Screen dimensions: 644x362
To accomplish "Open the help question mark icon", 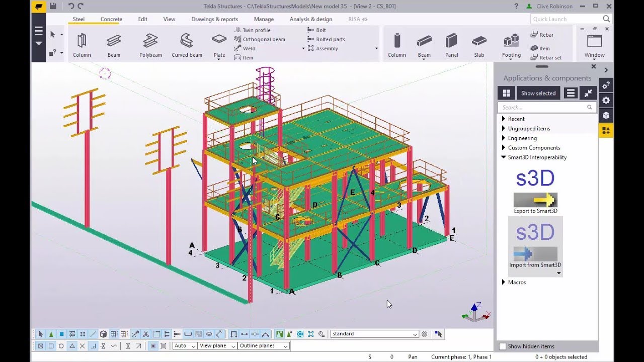I will click(516, 6).
